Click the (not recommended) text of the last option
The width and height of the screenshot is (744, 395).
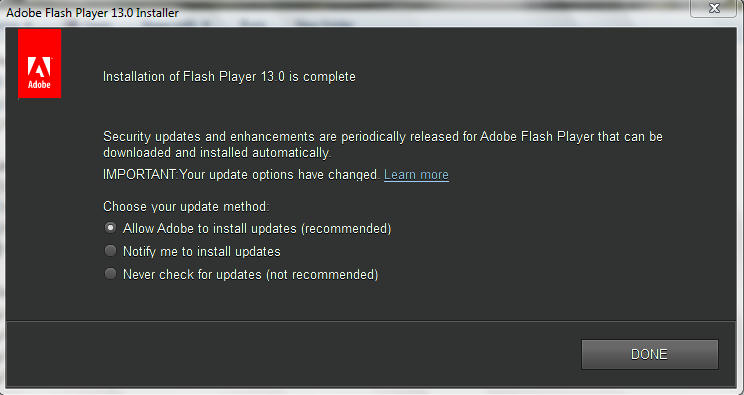coord(322,274)
